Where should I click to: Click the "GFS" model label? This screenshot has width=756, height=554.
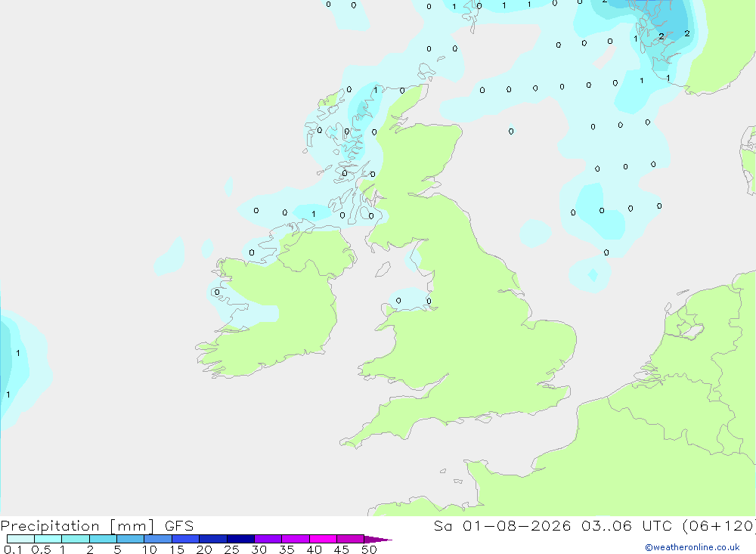click(179, 526)
